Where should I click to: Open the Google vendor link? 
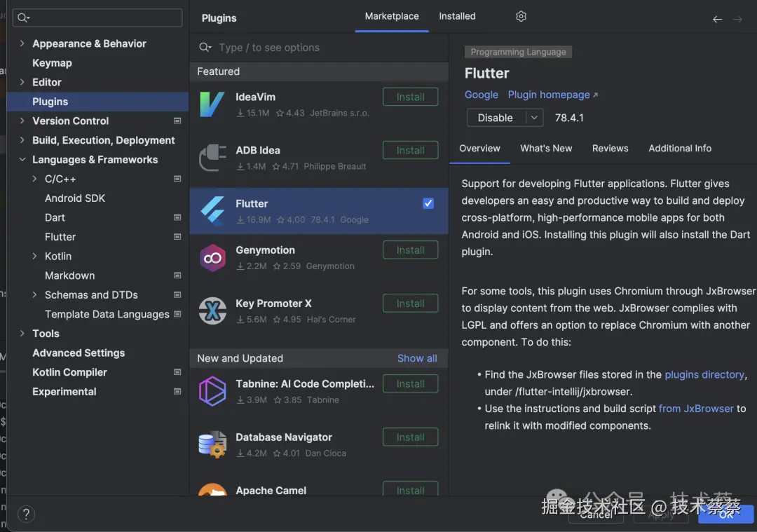coord(482,95)
